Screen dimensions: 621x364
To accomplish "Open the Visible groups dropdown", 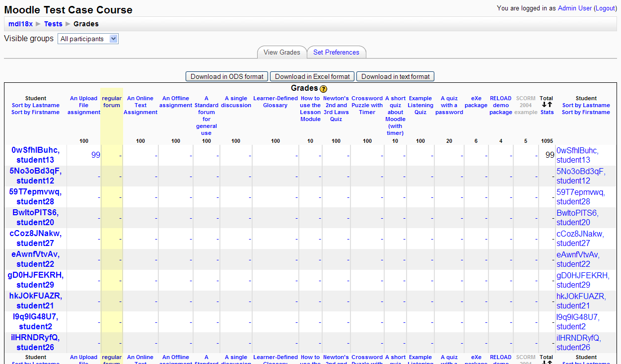I will [88, 39].
